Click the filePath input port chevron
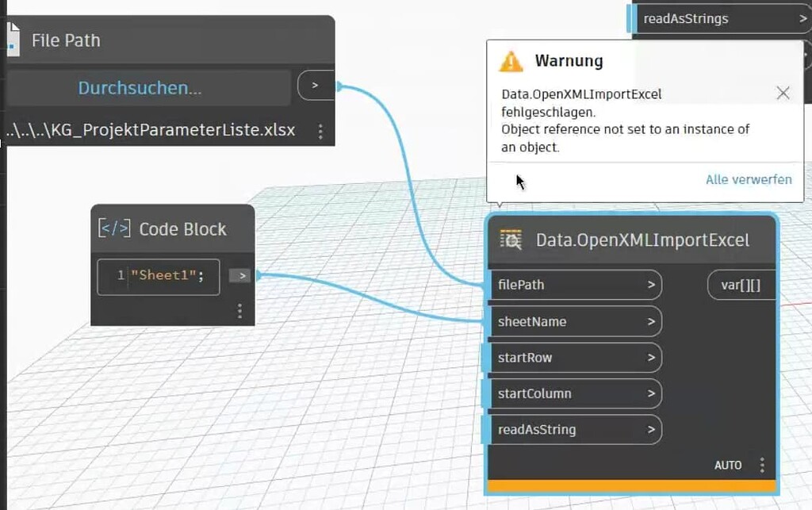 [650, 285]
